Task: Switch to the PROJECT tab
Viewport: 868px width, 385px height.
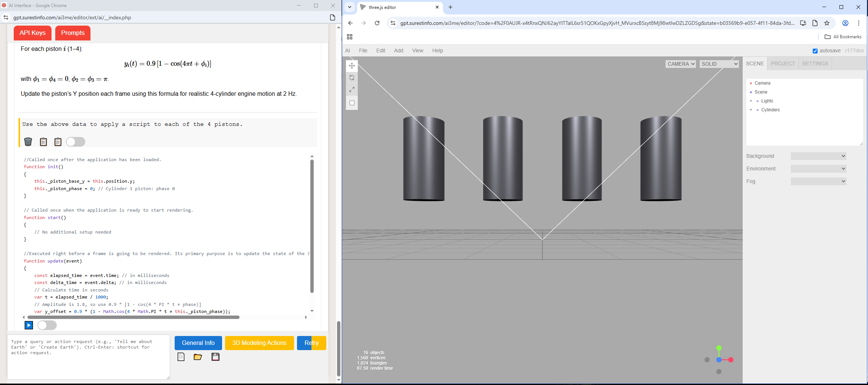Action: 783,63
